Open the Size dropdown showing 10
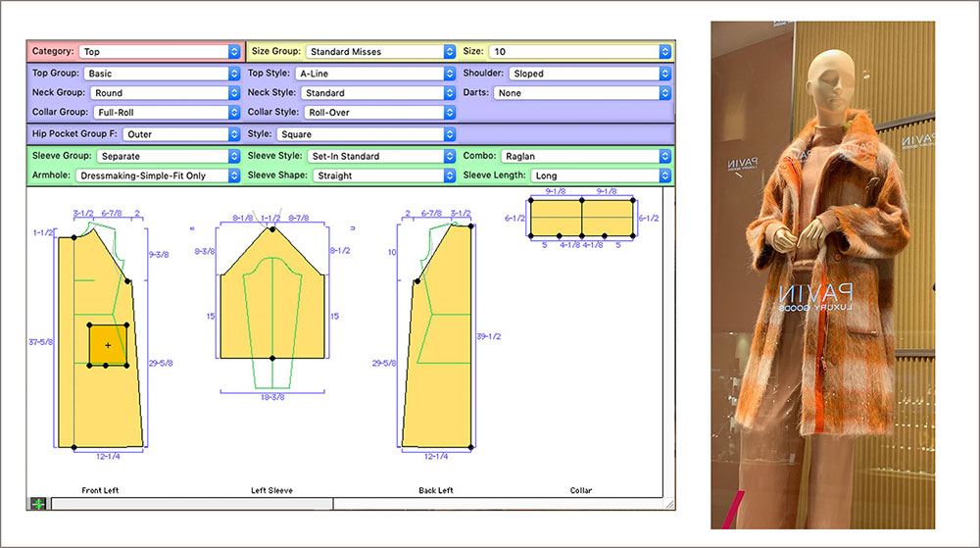The height and width of the screenshot is (548, 980). [x=580, y=51]
